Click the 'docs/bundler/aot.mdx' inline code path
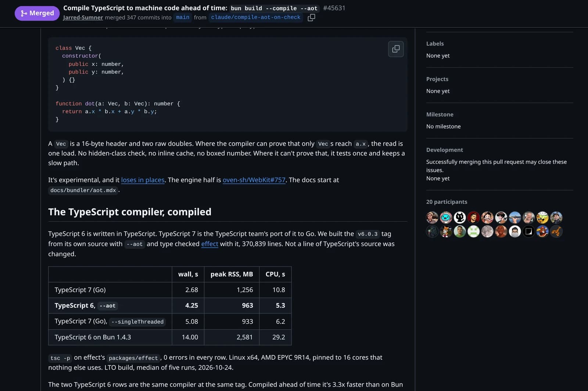The image size is (588, 391). (x=83, y=190)
